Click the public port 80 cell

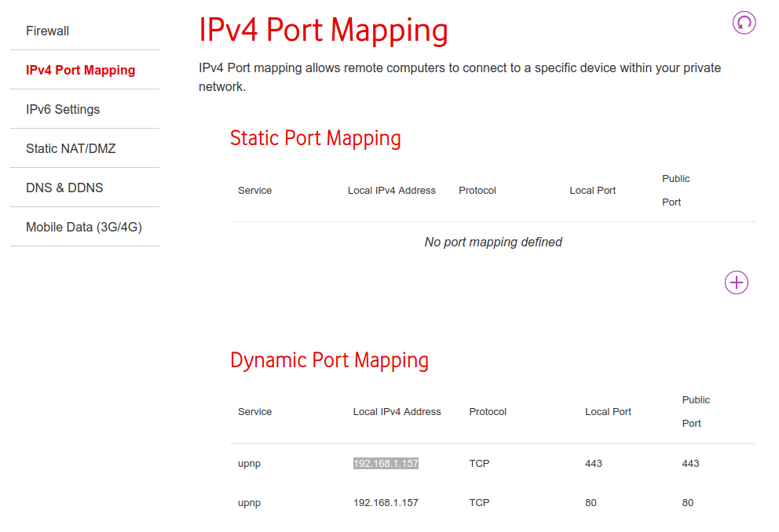pyautogui.click(x=688, y=503)
